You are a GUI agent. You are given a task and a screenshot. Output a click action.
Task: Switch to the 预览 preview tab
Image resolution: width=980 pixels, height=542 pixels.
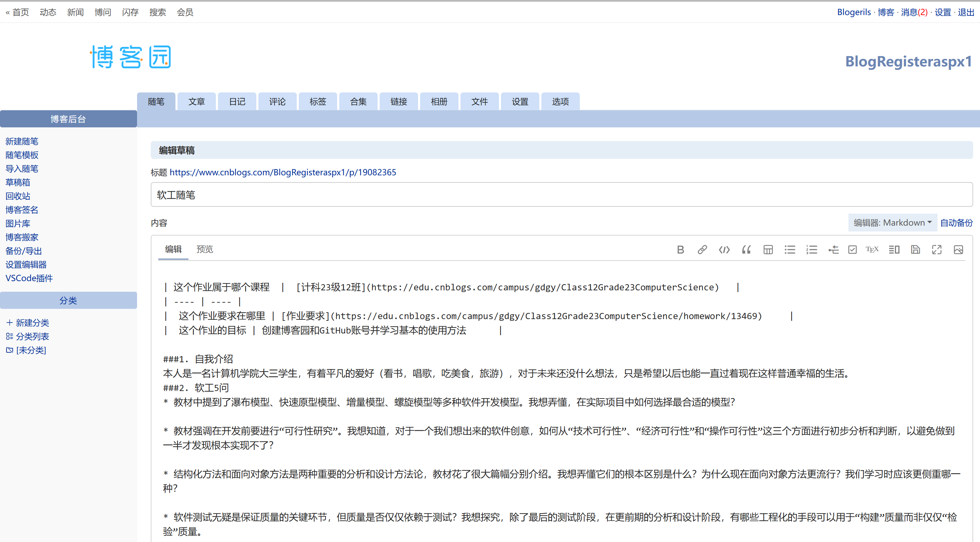(204, 249)
